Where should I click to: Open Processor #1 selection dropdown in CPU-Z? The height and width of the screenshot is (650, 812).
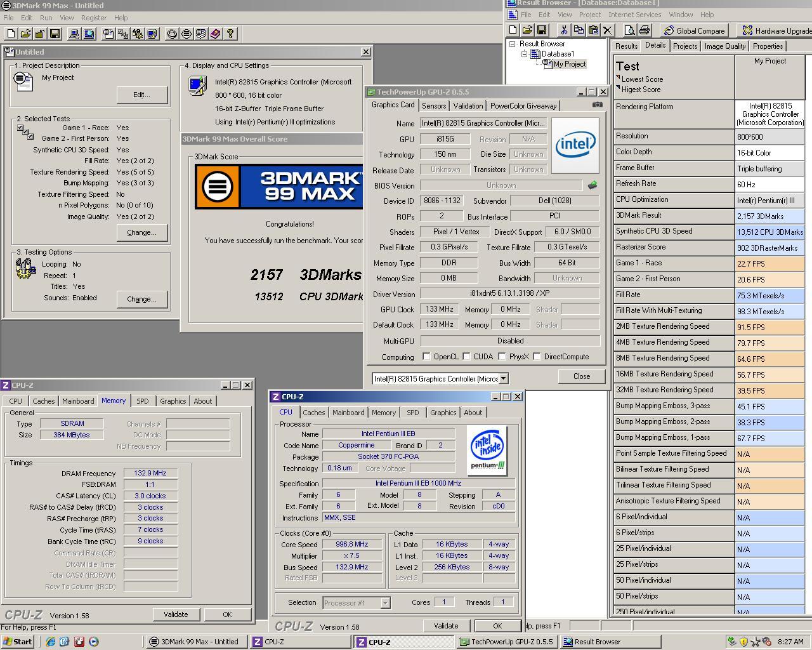click(384, 603)
